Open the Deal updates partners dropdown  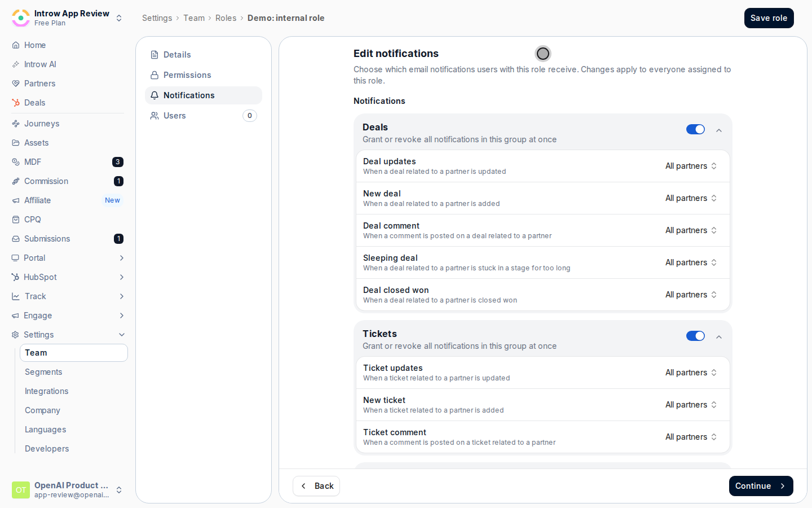691,166
